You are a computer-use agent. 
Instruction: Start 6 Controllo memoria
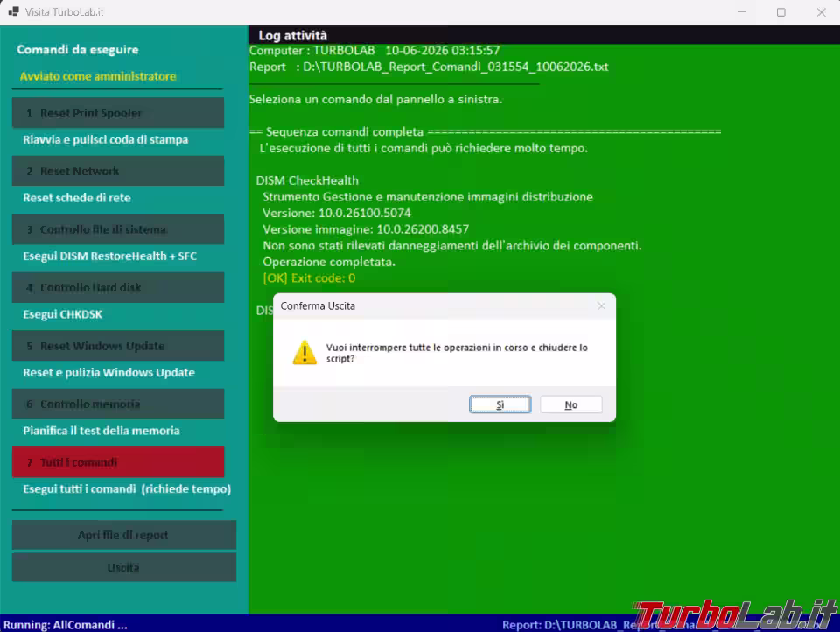click(118, 404)
